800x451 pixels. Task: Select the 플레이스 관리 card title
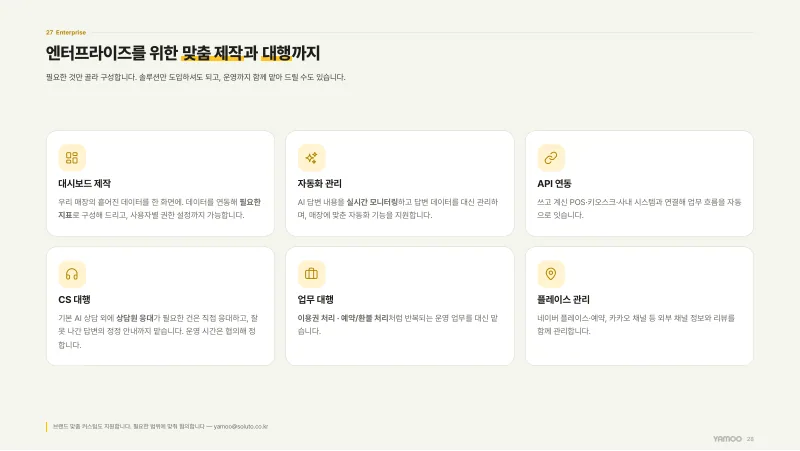coord(563,299)
